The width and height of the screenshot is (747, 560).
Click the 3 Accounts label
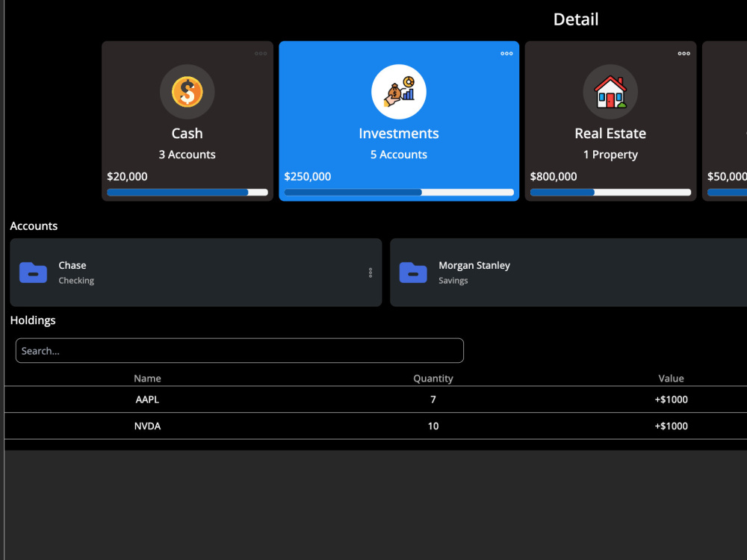pos(187,155)
